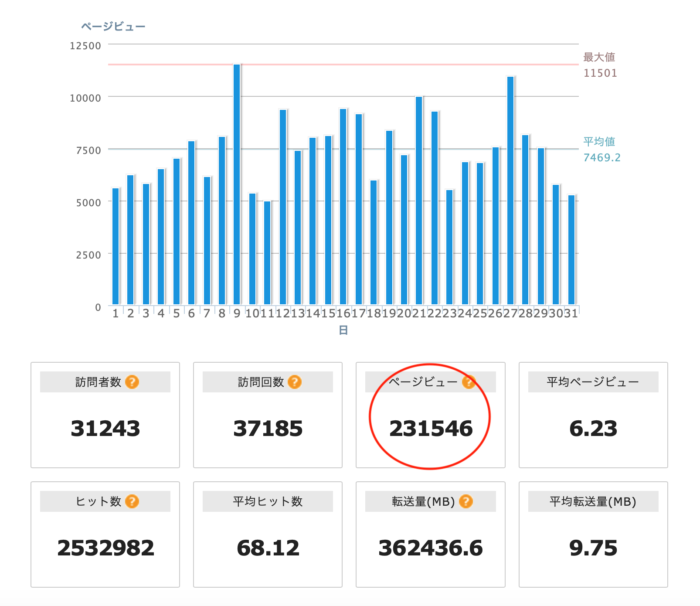Click the average value 7469.2
The image size is (700, 606).
tap(602, 158)
